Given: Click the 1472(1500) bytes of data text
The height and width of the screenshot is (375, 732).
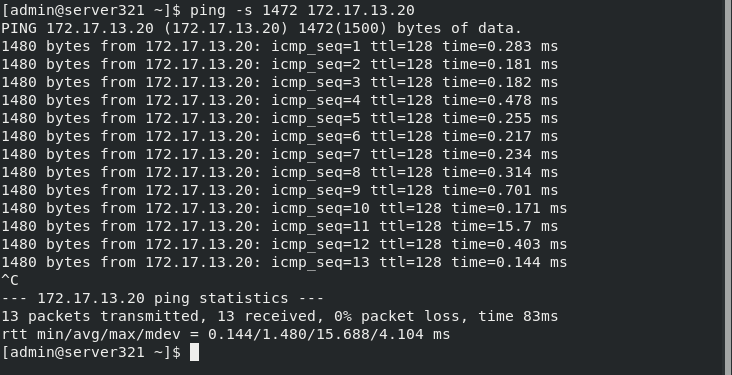Looking at the screenshot, I should pyautogui.click(x=410, y=28).
